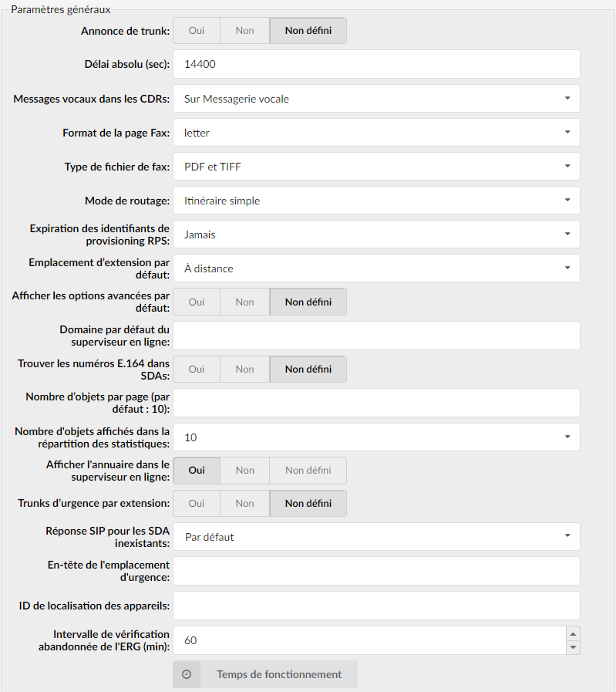This screenshot has width=616, height=692.
Task: Focus the ID de localisation des appareils field
Action: click(x=376, y=606)
